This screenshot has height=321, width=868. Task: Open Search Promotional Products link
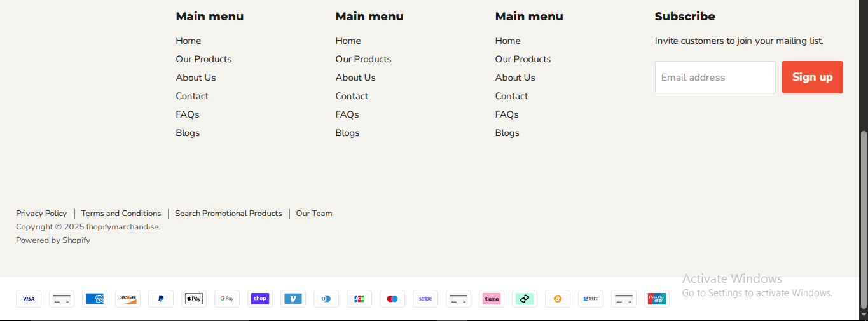coord(228,214)
